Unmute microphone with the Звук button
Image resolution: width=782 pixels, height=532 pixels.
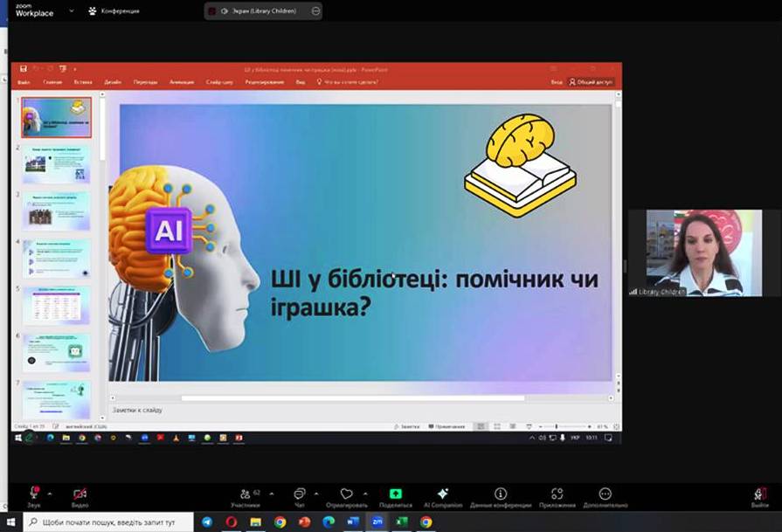[34, 494]
